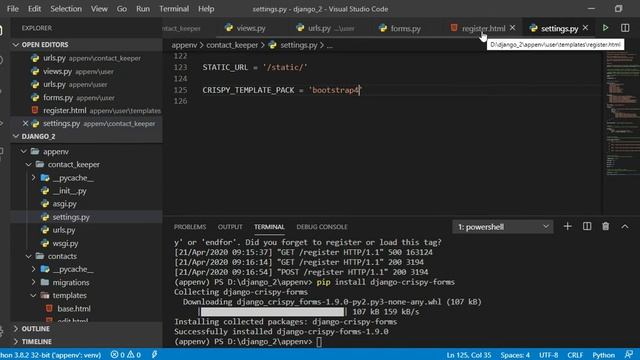Open the Edit menu
This screenshot has height=360, width=640.
tap(34, 9)
